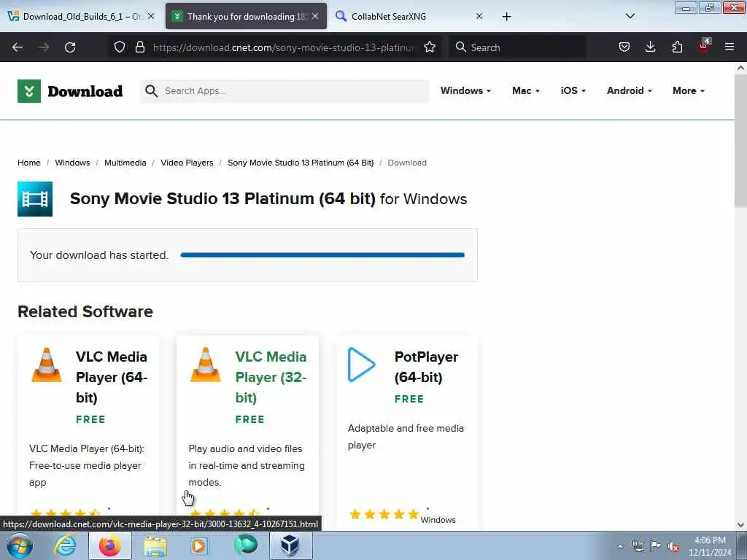Click PotPlayer five-star rating
The height and width of the screenshot is (560, 747).
pyautogui.click(x=384, y=514)
